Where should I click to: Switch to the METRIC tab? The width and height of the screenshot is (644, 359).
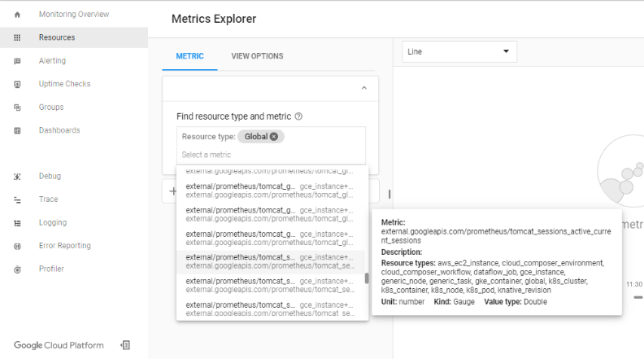[189, 56]
